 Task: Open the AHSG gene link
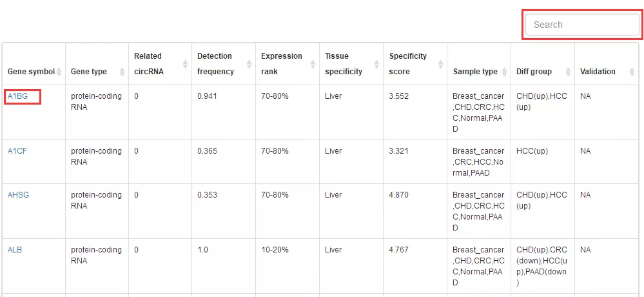tap(19, 195)
